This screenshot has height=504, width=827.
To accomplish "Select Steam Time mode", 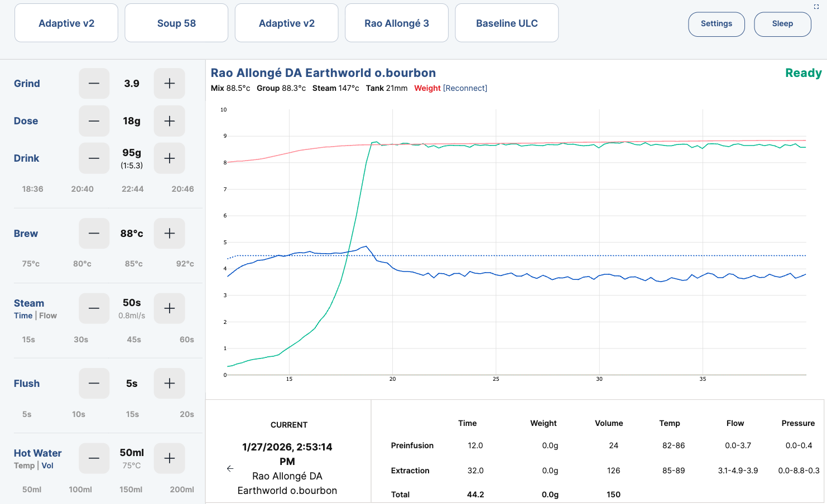I will [23, 316].
